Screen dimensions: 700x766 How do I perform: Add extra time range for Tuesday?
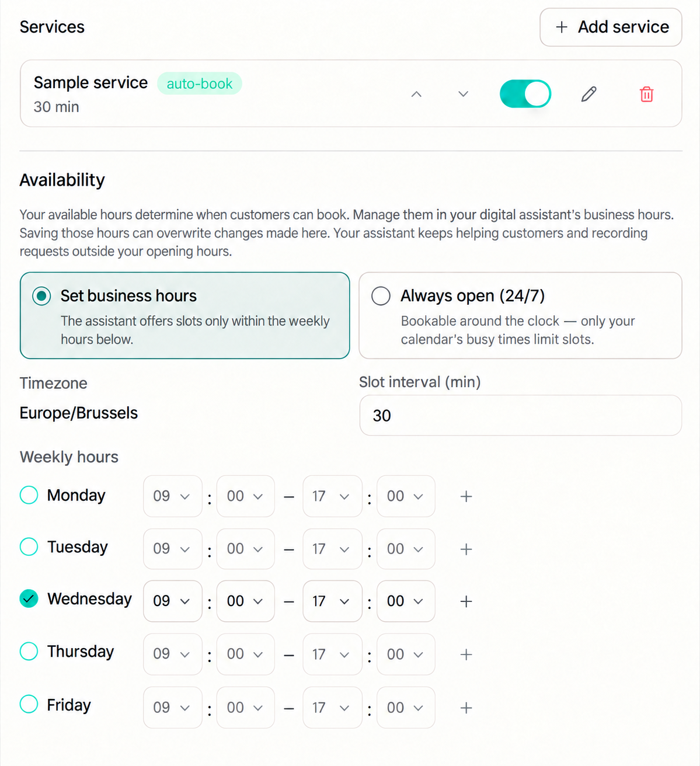[466, 549]
